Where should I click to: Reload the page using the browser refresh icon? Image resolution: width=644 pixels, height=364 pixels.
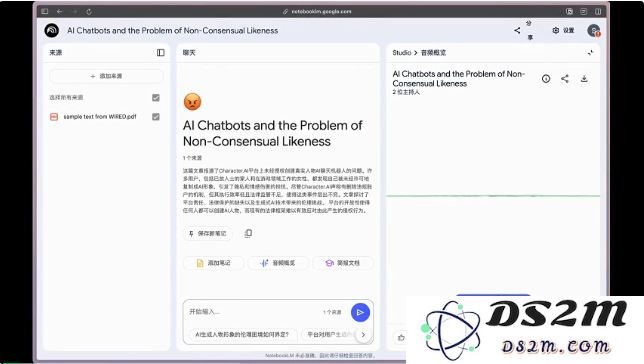(89, 12)
